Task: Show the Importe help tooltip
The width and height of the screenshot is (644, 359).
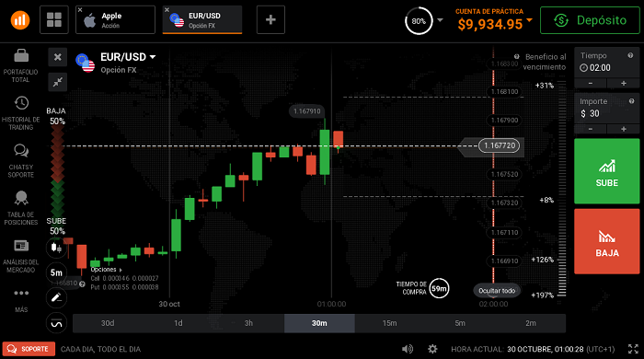Action: tap(631, 101)
